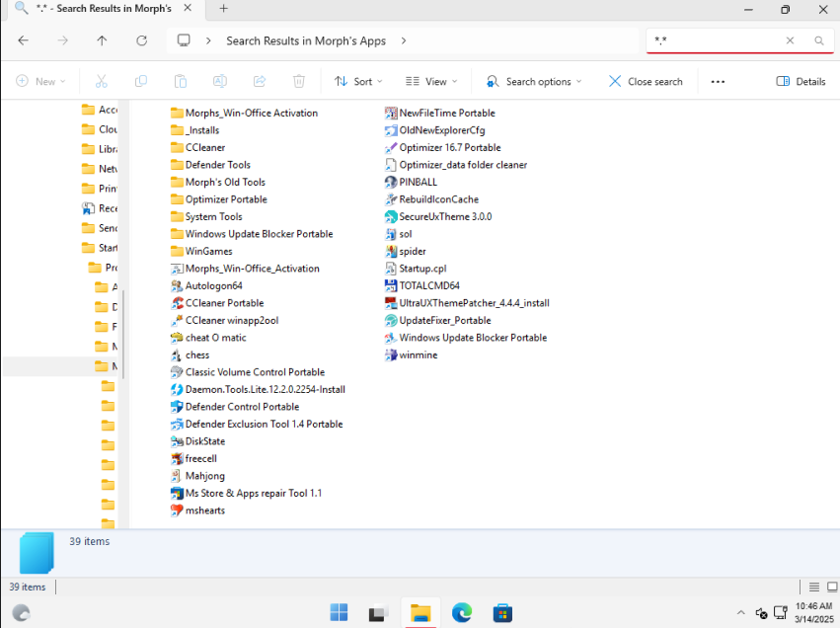Viewport: 840px width, 628px height.
Task: Show hidden system tray icons
Action: pos(741,612)
